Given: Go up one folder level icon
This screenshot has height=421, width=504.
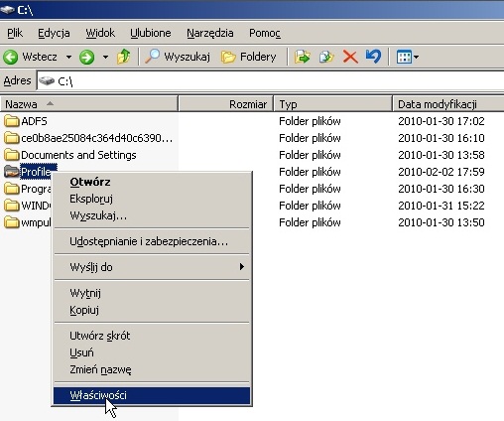Looking at the screenshot, I should pos(124,57).
